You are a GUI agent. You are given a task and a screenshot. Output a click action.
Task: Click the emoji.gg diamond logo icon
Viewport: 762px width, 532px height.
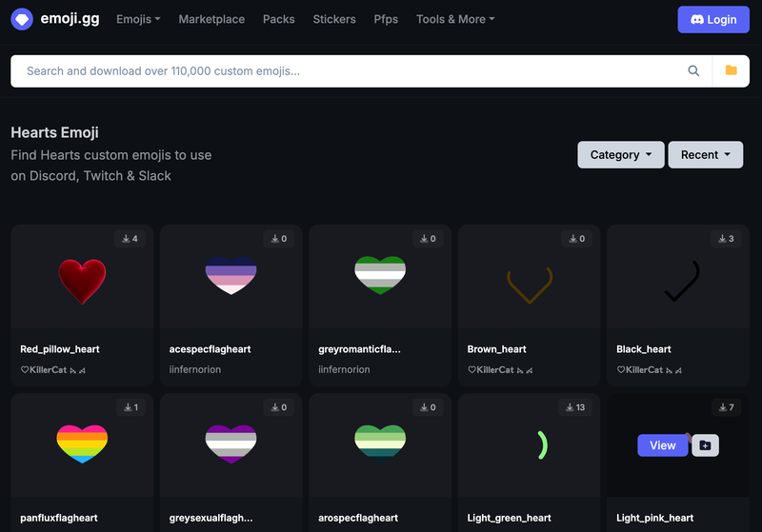point(22,19)
